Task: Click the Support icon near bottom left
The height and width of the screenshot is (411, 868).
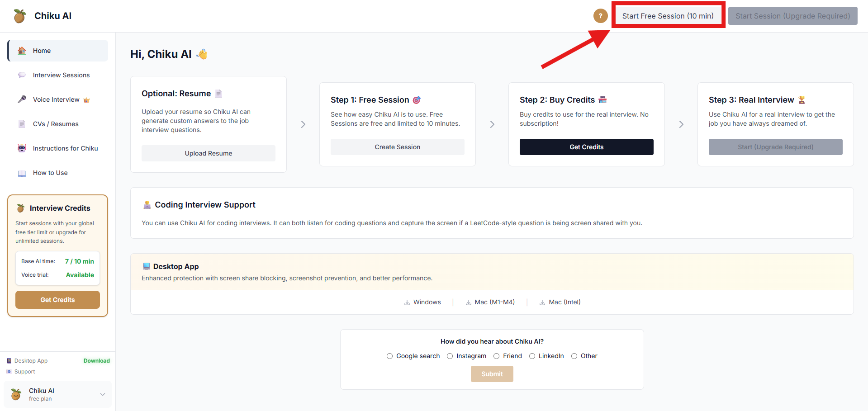Action: (x=9, y=371)
